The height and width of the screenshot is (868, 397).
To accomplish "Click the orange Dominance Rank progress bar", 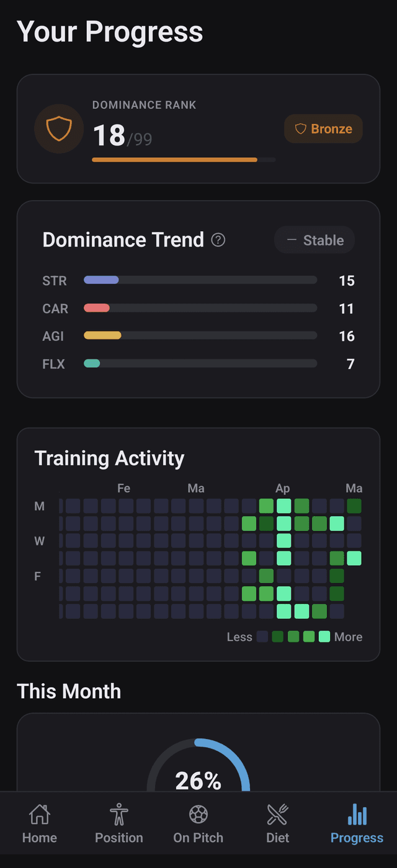I will [x=184, y=160].
